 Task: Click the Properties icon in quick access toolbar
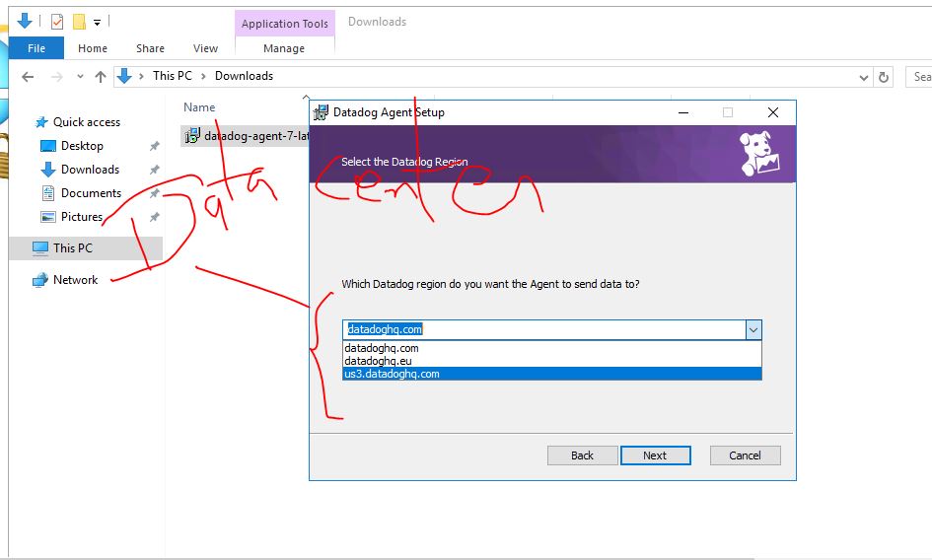click(x=56, y=21)
